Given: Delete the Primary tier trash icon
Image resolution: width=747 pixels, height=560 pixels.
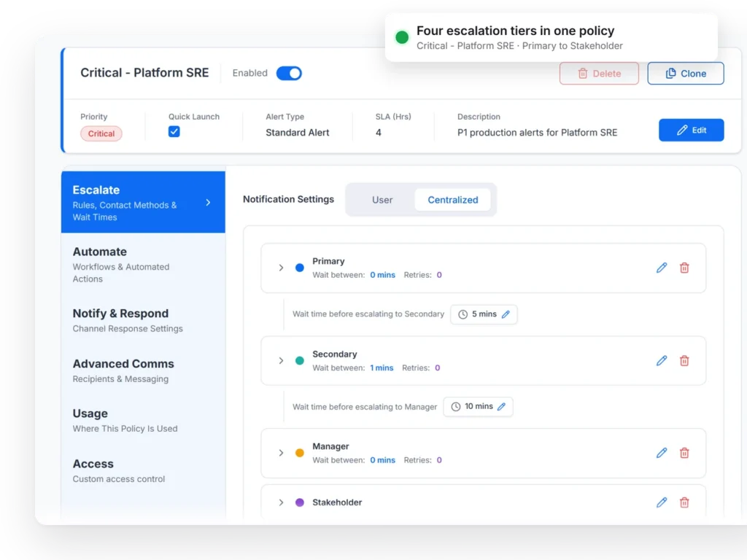Looking at the screenshot, I should coord(684,268).
